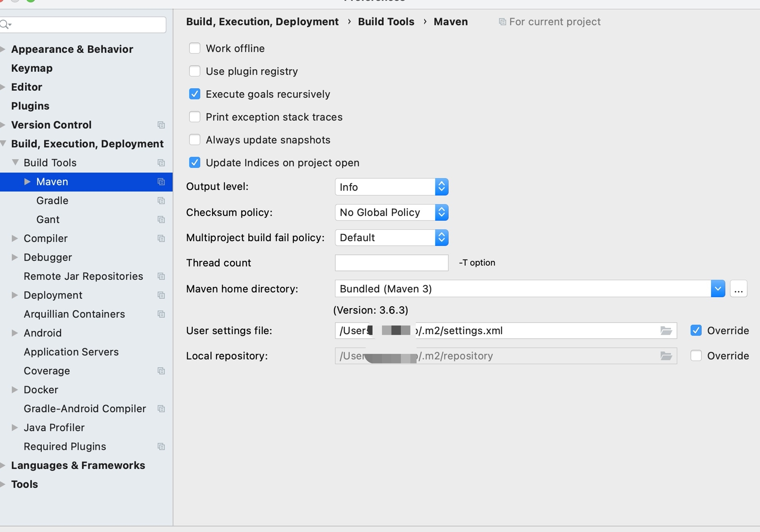The height and width of the screenshot is (532, 760).
Task: Click project-level icon next to Remote Jar Repositories
Action: (161, 276)
